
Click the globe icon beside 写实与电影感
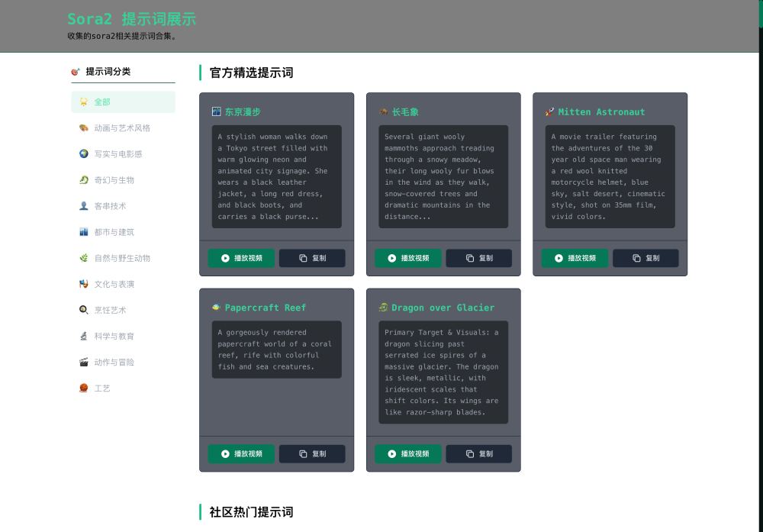point(84,154)
